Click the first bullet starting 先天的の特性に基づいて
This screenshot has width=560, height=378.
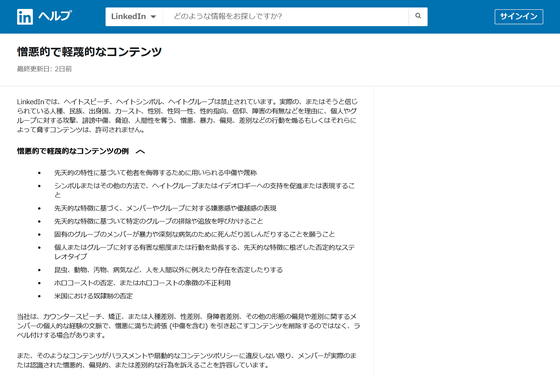[155, 173]
